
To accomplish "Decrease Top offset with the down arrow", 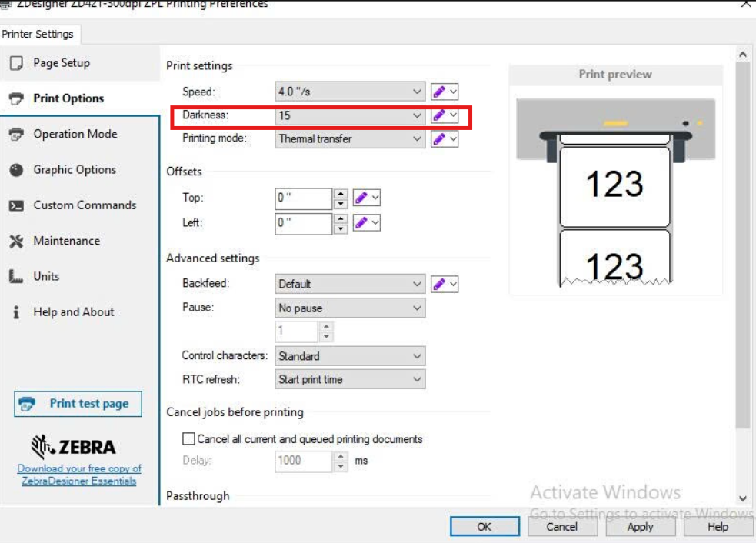I will (341, 204).
